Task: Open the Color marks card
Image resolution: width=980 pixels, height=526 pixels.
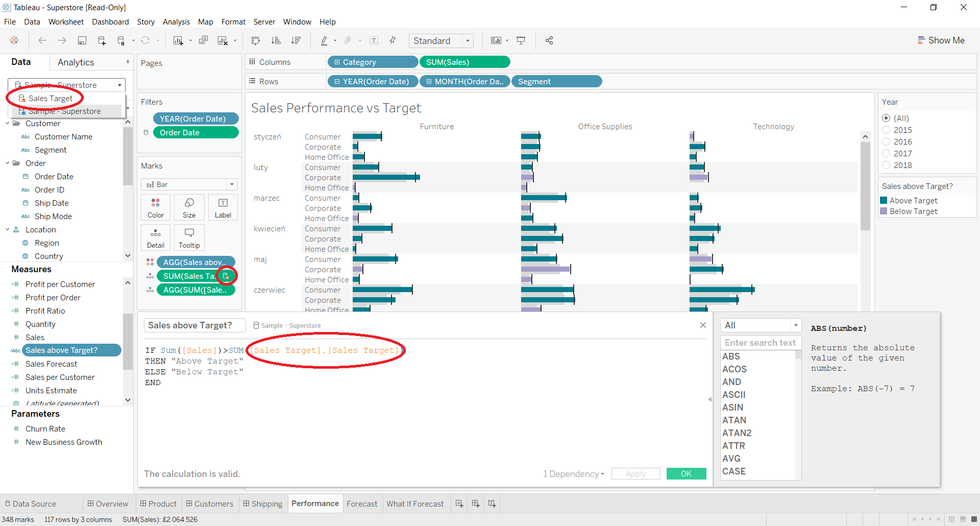Action: pos(156,207)
